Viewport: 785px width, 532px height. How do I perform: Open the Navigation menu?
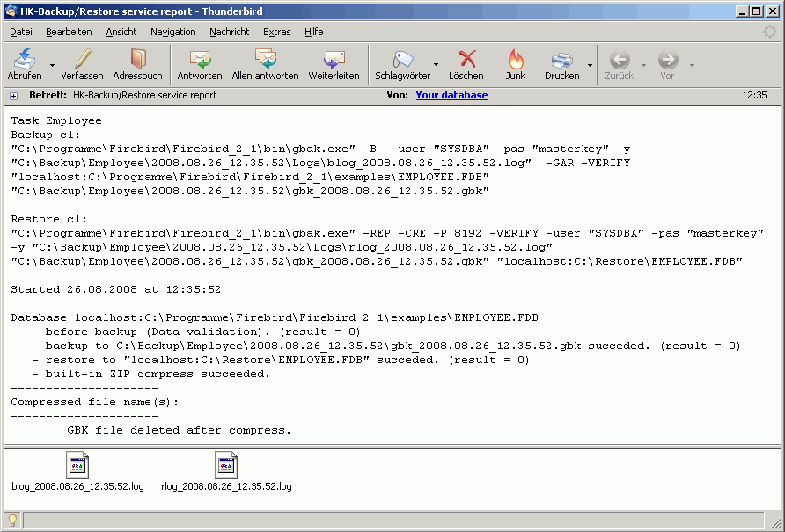[173, 32]
